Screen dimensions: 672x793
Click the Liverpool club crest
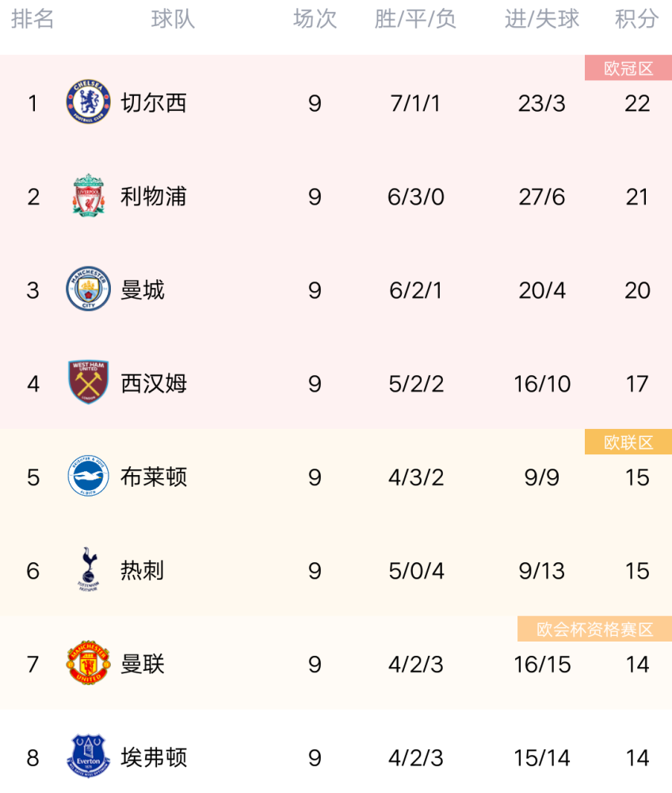89,196
